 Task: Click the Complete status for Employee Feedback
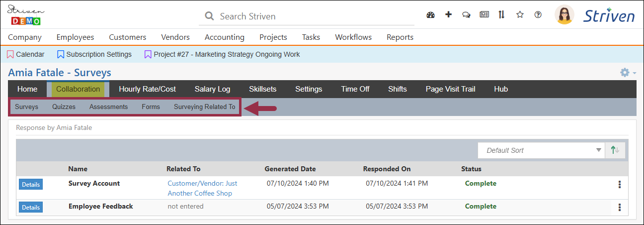tap(481, 206)
